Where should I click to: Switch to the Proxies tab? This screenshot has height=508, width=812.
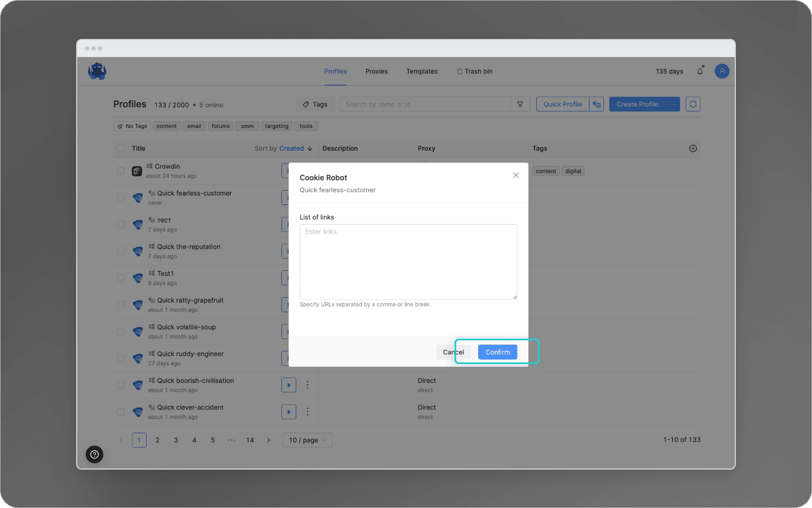pos(377,72)
